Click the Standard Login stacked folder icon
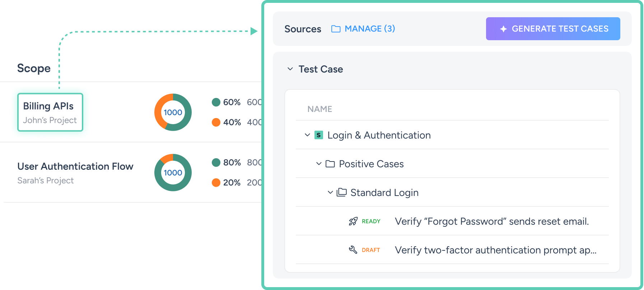 [x=341, y=192]
